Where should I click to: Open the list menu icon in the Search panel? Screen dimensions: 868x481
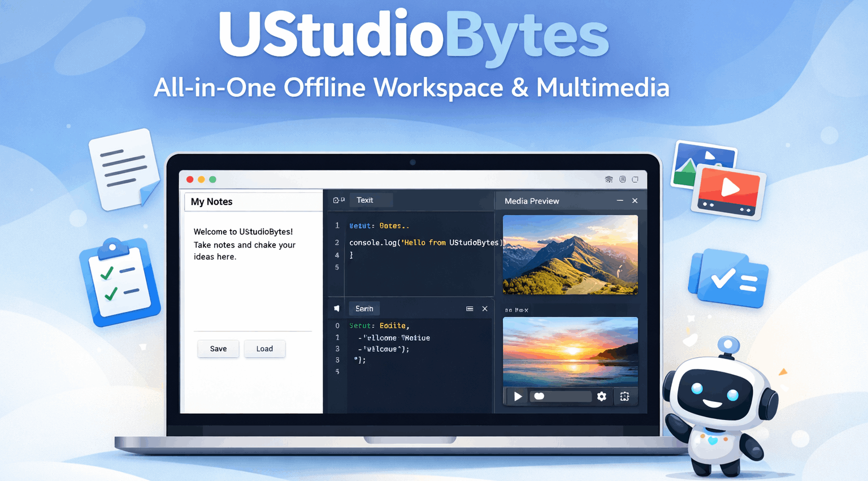(x=470, y=309)
